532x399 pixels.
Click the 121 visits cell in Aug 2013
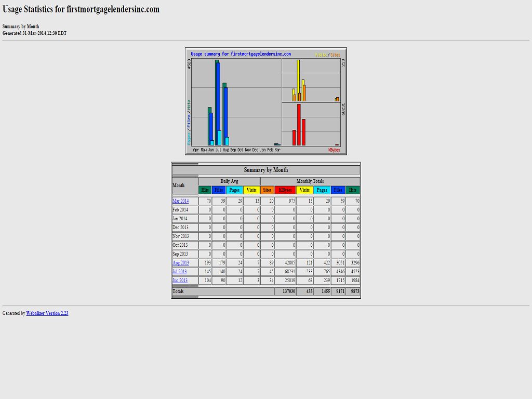click(x=304, y=262)
